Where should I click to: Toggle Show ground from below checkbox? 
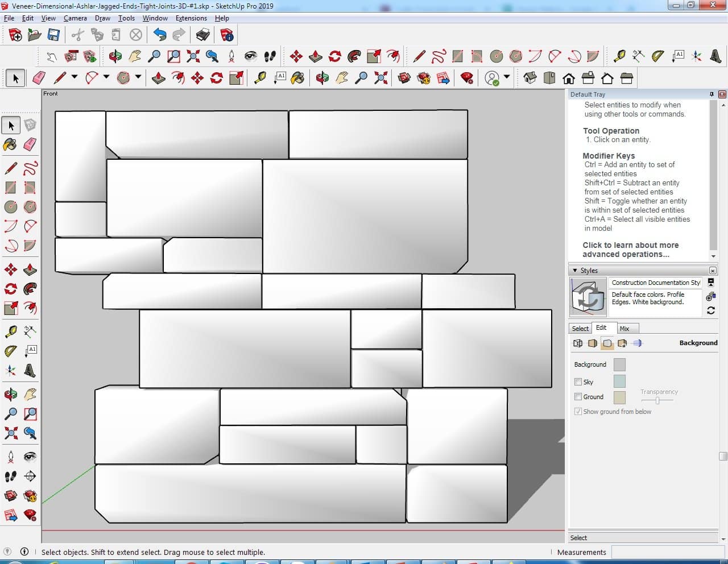pyautogui.click(x=578, y=412)
